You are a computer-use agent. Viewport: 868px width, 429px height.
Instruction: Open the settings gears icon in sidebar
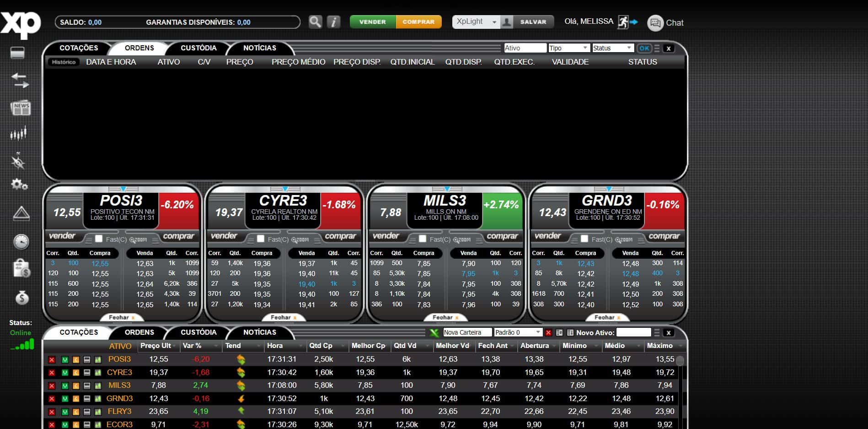[19, 185]
